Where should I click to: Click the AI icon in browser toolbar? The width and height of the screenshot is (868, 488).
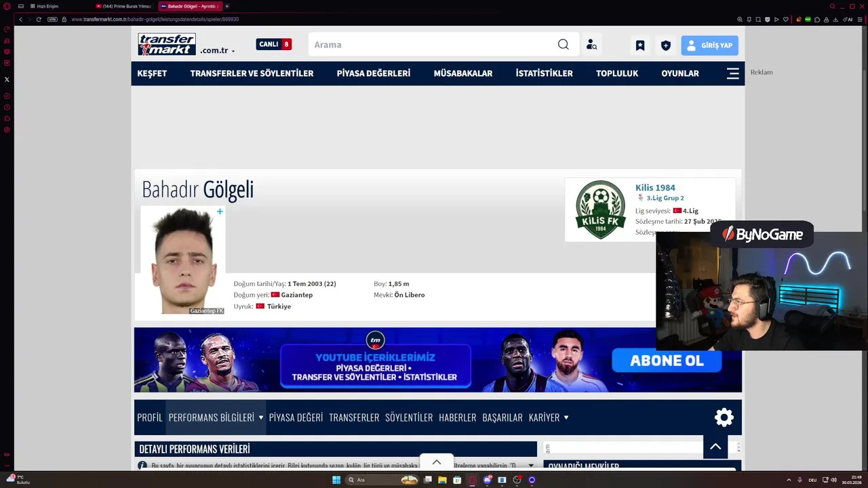click(848, 19)
